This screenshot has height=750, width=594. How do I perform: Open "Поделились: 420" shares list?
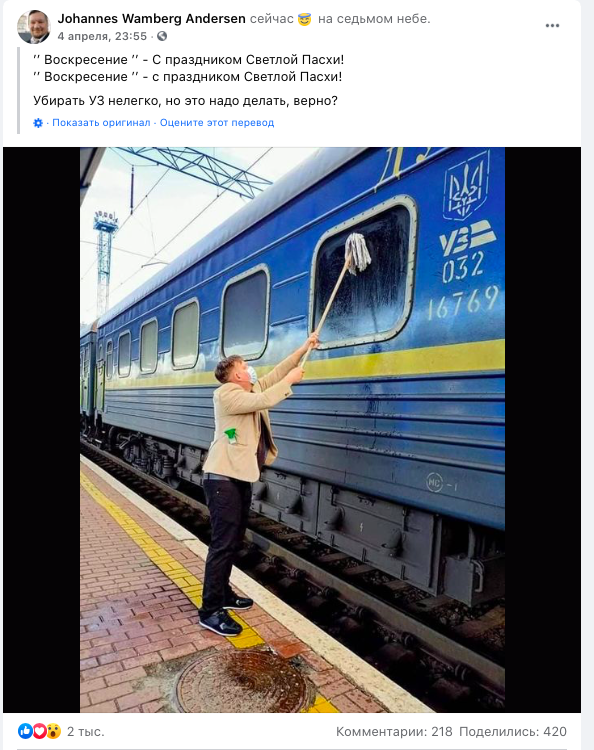click(513, 731)
